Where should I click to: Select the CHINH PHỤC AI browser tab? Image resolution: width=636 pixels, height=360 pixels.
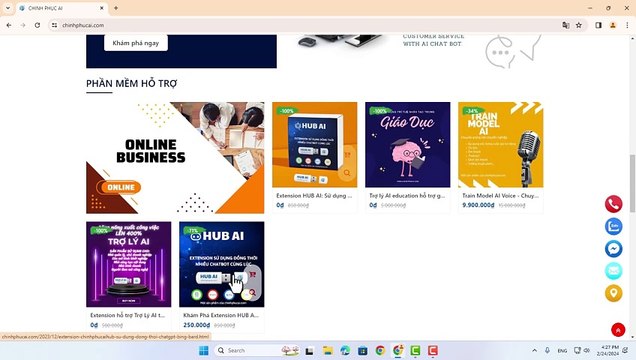62,8
